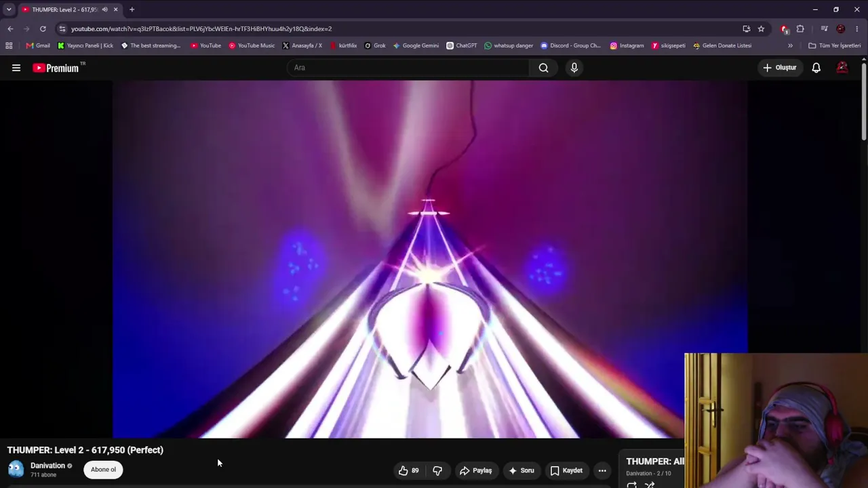Open the YouTube guide hamburger menu
The width and height of the screenshot is (868, 488).
click(16, 68)
